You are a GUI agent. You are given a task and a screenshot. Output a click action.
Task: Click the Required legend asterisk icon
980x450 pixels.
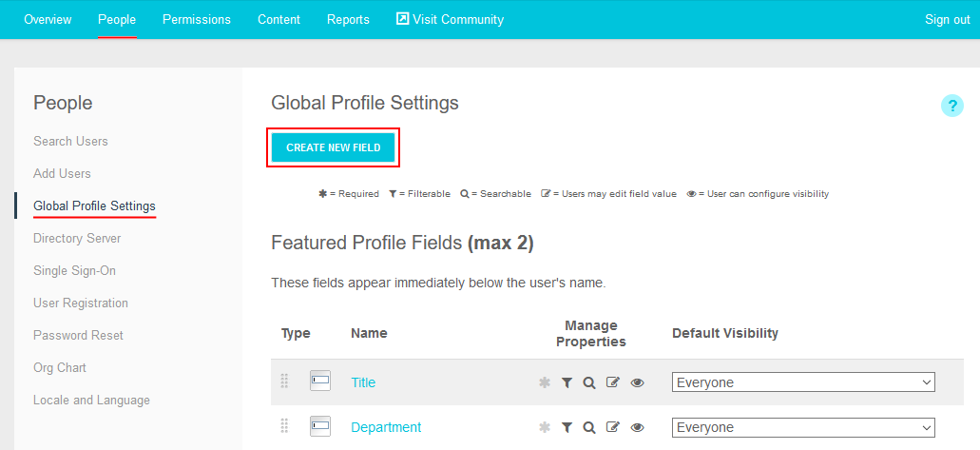point(322,194)
